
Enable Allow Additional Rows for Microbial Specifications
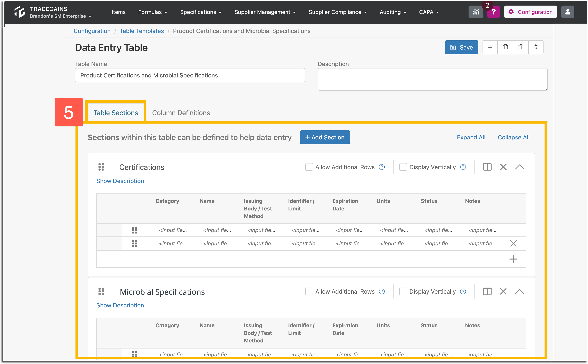coord(309,292)
